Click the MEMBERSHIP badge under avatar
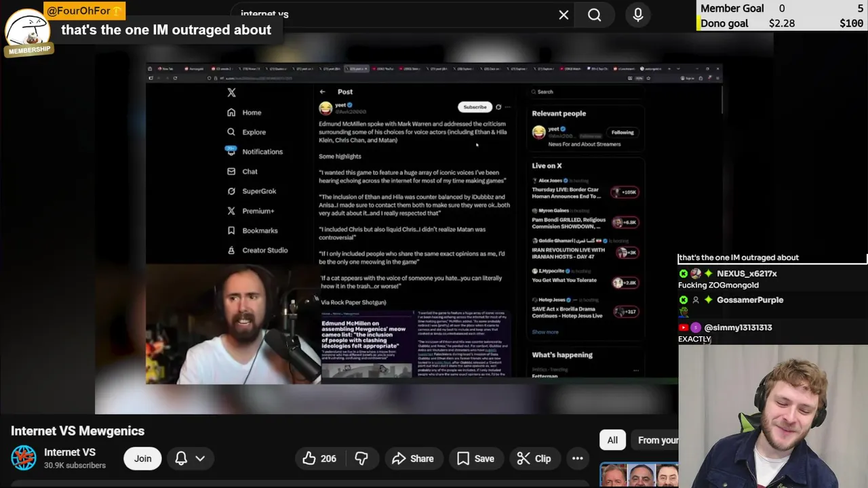 click(x=29, y=50)
